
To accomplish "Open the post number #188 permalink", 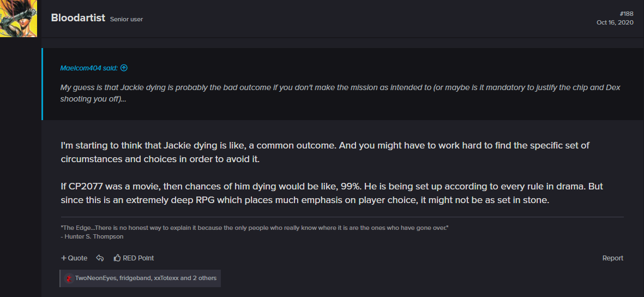I will [x=627, y=14].
